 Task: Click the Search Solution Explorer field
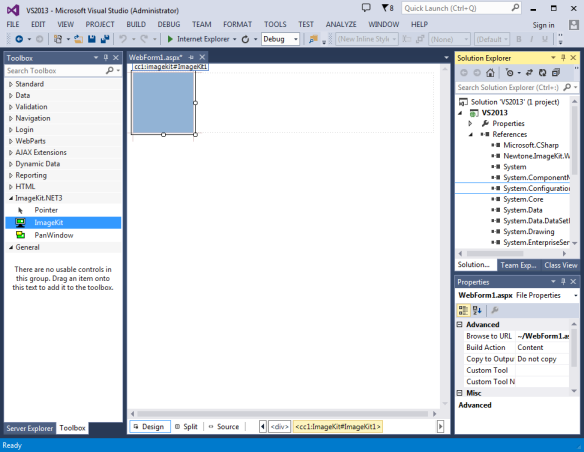(517, 87)
